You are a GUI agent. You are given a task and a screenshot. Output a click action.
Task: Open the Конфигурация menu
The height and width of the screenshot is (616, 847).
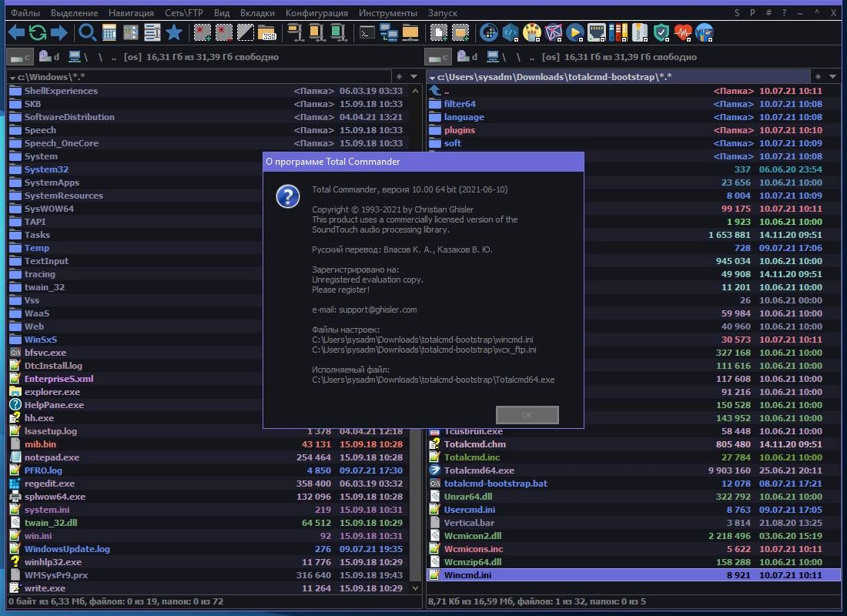tap(316, 13)
